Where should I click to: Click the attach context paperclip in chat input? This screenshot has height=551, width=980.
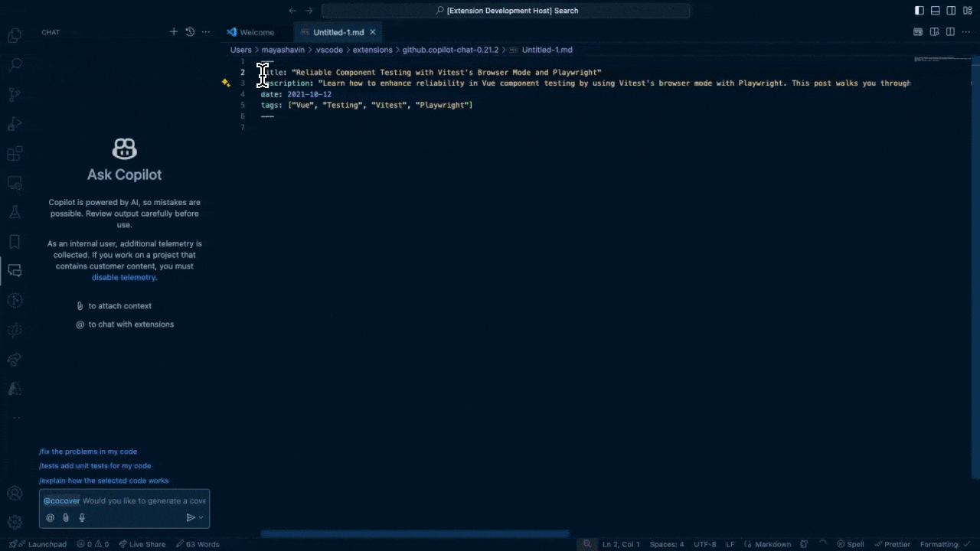tap(66, 517)
